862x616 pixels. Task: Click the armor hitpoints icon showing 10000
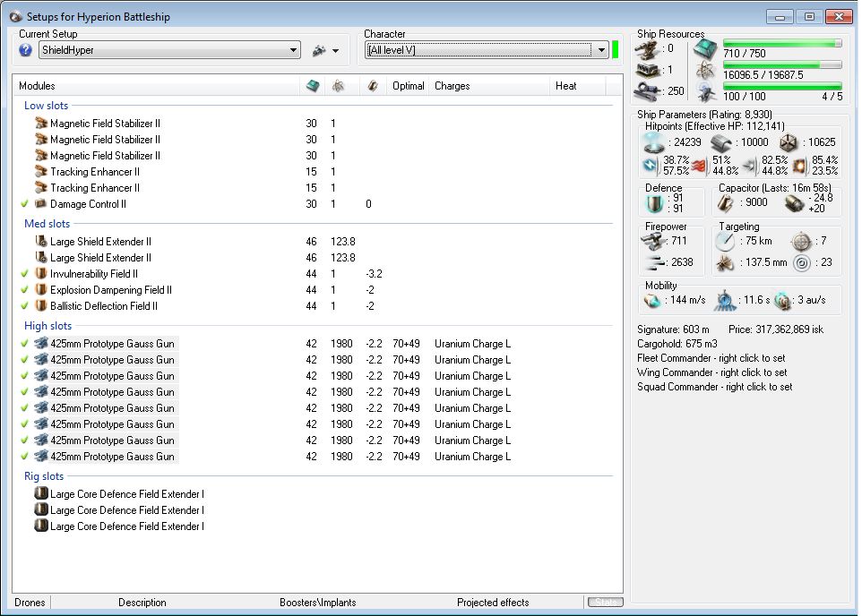[x=721, y=143]
